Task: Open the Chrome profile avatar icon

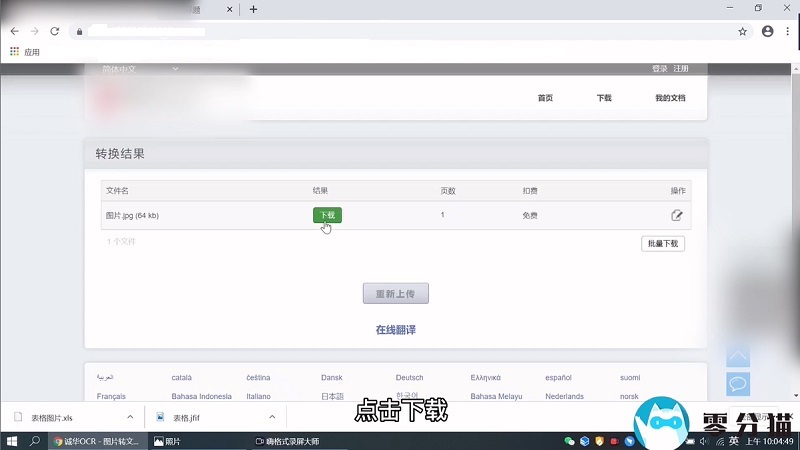Action: [x=767, y=31]
